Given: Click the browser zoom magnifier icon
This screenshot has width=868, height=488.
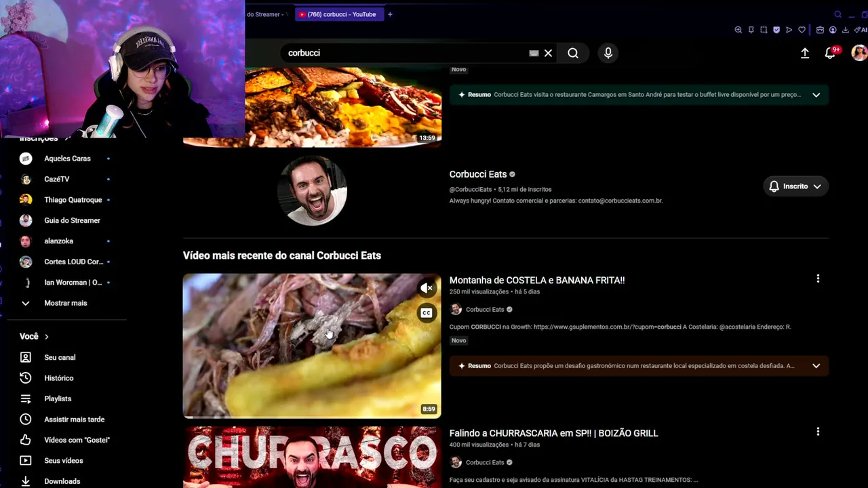Looking at the screenshot, I should [738, 30].
